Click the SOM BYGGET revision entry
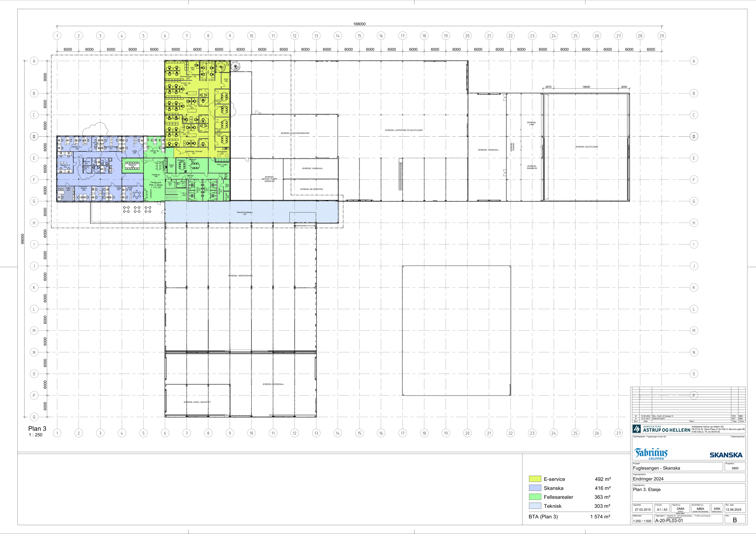 (x=659, y=419)
